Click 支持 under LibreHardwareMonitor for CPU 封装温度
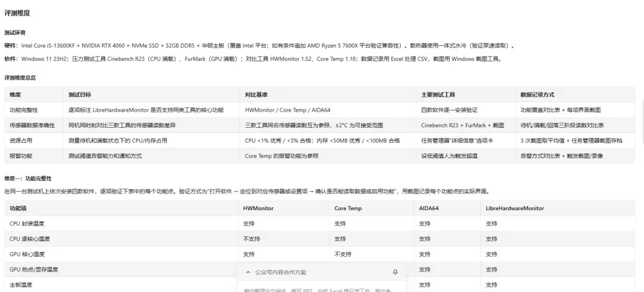This screenshot has height=292, width=644. click(x=491, y=224)
